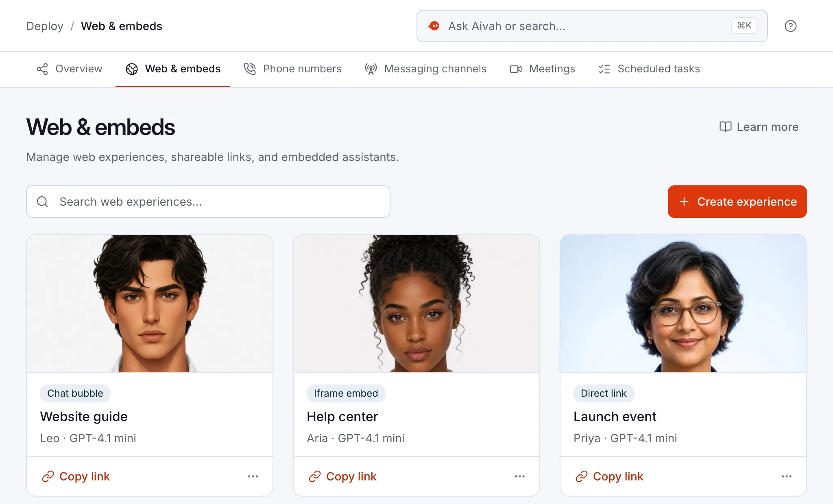Image resolution: width=833 pixels, height=504 pixels.
Task: Click the ⌘K shortcut badge
Action: 744,26
